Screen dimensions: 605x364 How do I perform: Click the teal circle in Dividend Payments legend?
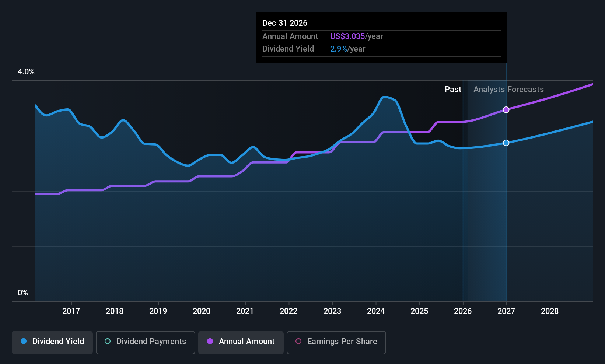click(x=108, y=341)
